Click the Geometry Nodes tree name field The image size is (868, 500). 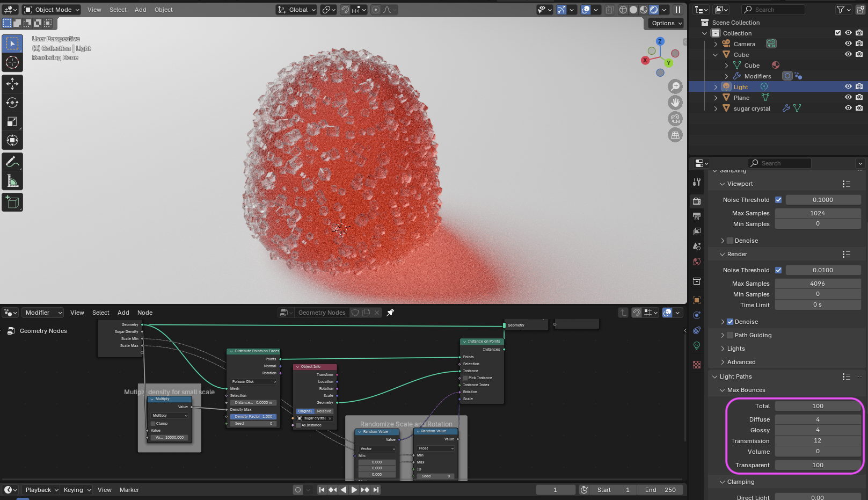click(x=322, y=313)
